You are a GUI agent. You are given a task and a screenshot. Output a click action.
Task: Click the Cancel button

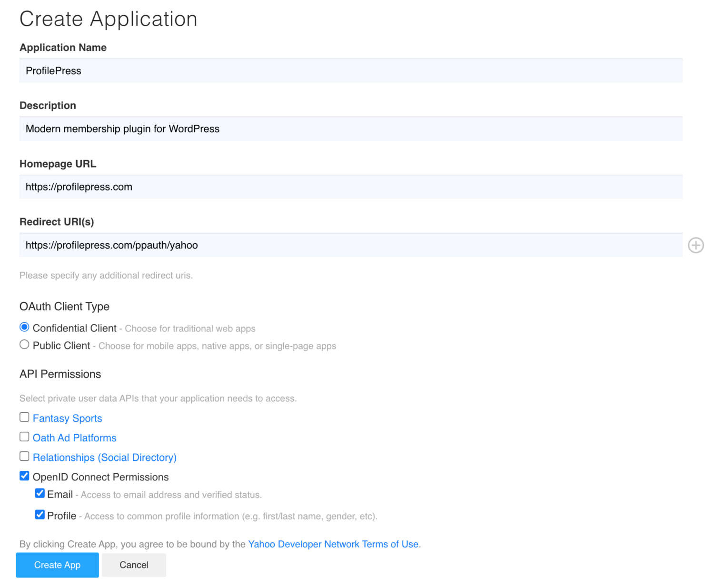tap(134, 565)
